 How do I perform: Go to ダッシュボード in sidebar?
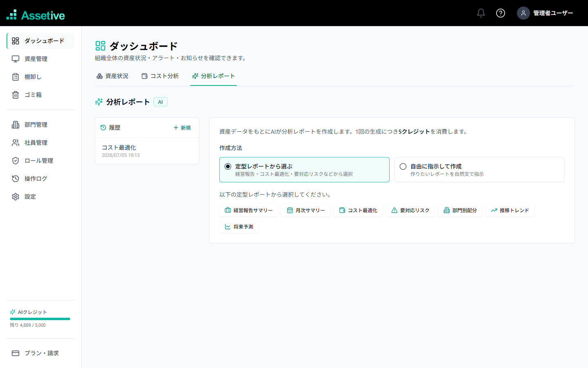[x=41, y=41]
